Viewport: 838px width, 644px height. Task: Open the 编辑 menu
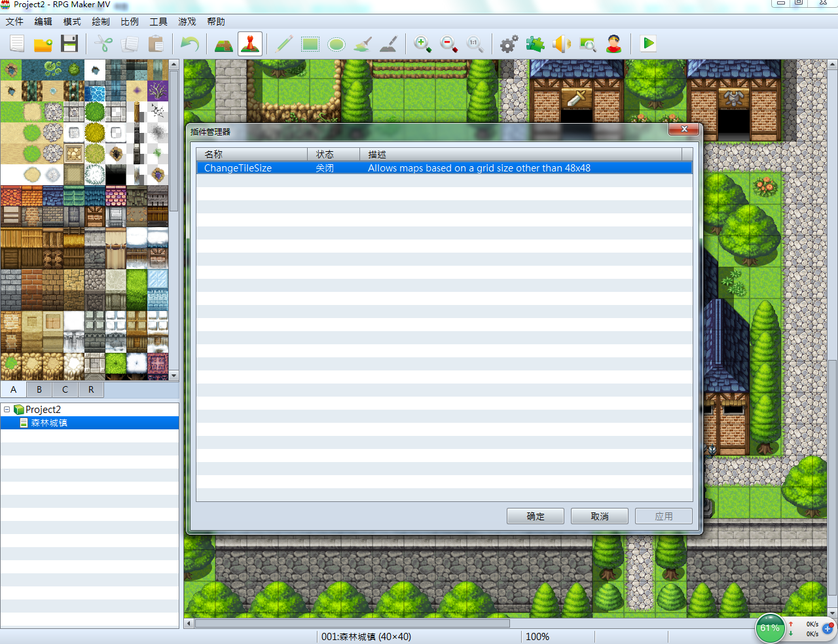pos(43,22)
